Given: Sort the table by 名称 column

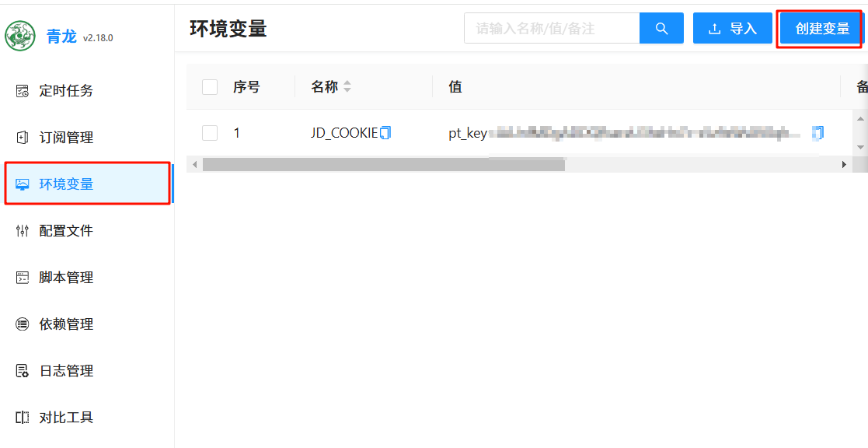Looking at the screenshot, I should (x=347, y=87).
